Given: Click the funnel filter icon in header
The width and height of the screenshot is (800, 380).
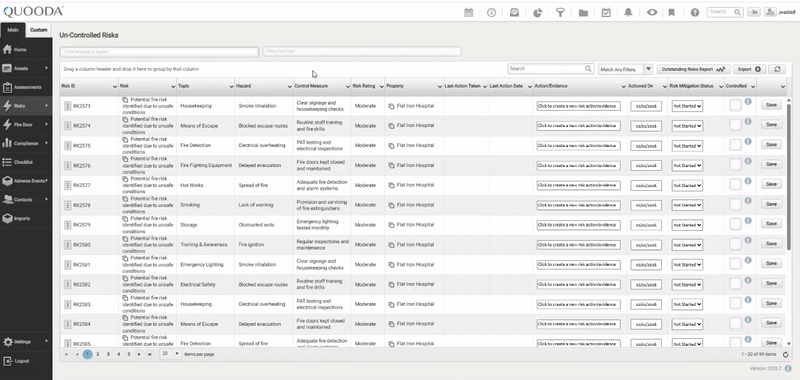Looking at the screenshot, I should [560, 13].
